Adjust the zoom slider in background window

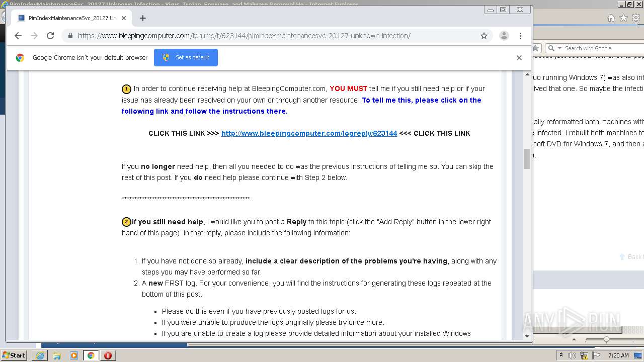pos(606,339)
